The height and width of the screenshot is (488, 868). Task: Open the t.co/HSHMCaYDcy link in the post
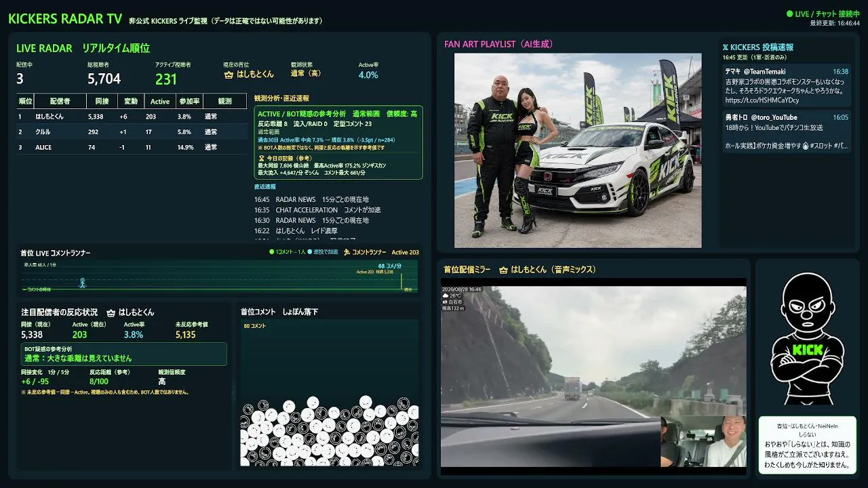click(762, 100)
